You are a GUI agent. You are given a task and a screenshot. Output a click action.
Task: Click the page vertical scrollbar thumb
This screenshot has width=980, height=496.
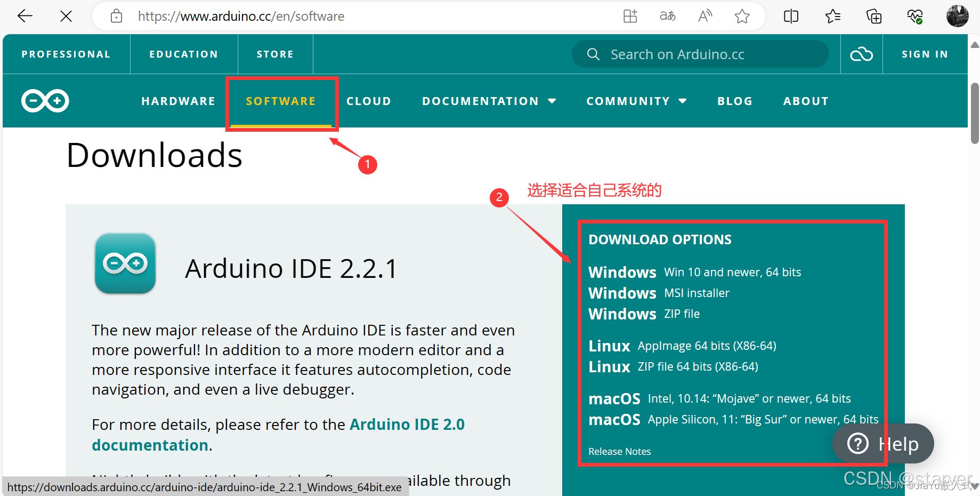[x=975, y=113]
